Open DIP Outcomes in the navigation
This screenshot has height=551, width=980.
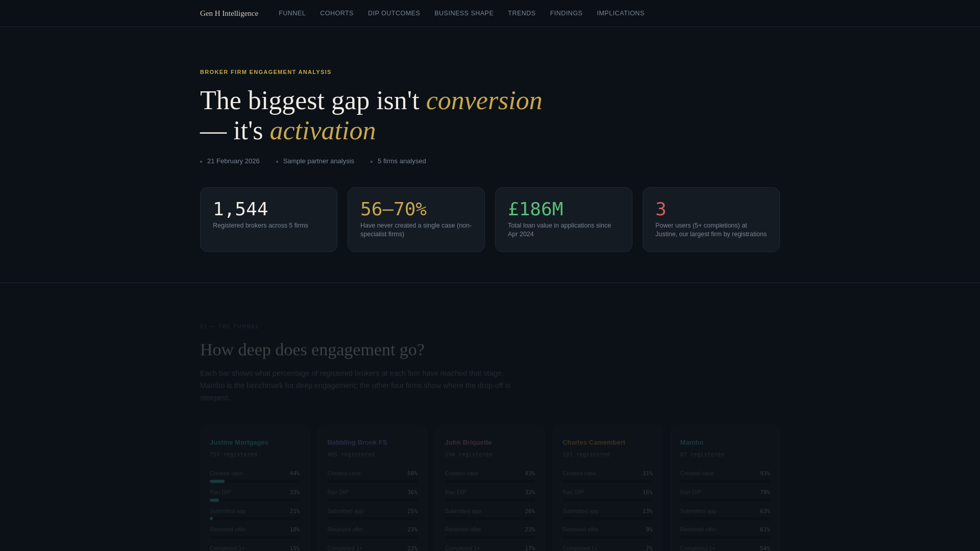click(394, 13)
